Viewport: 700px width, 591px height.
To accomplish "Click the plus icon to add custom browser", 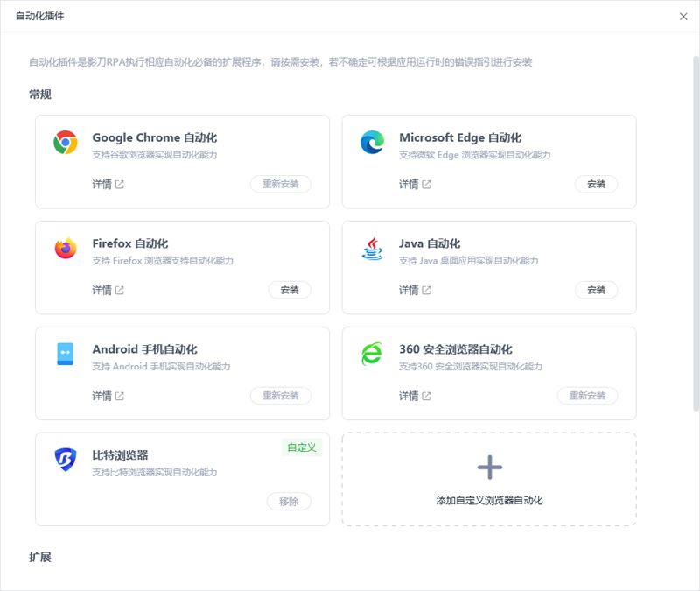I will (490, 468).
